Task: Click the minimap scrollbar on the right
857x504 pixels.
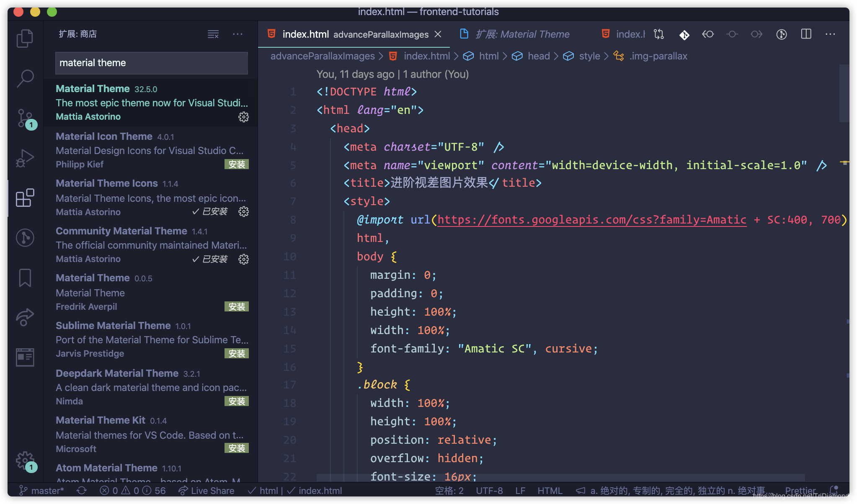Action: (x=844, y=93)
